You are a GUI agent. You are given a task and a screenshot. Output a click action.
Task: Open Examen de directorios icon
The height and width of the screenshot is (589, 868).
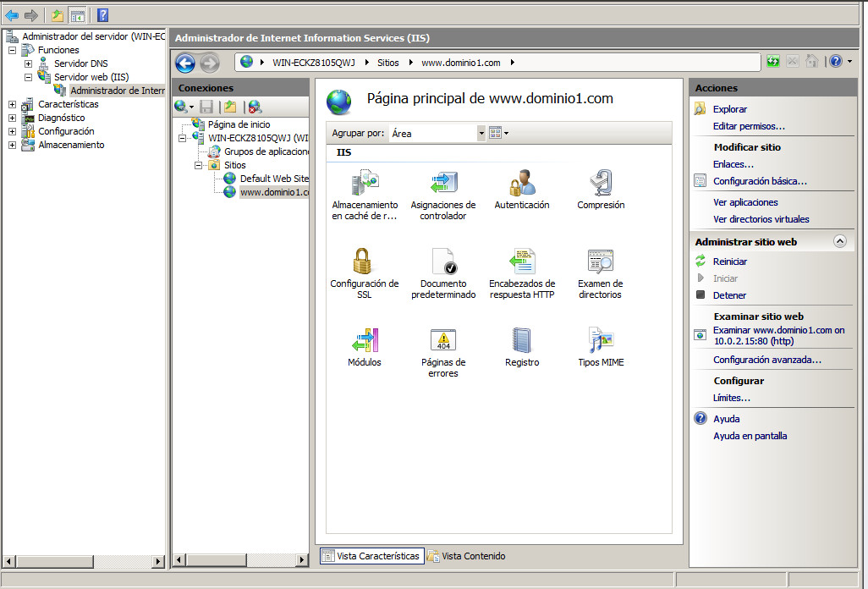(x=601, y=263)
